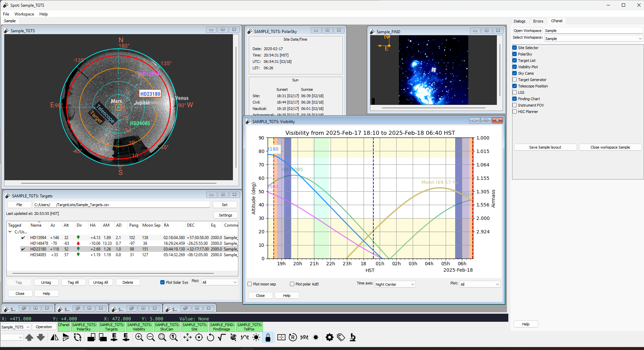Click the finding chart image in Sample_FIND
644x350 pixels.
(x=433, y=70)
